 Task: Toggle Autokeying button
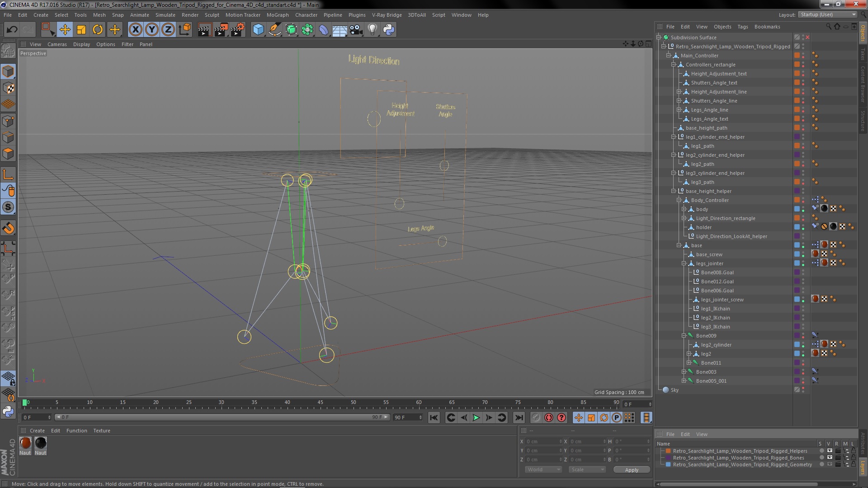coord(549,418)
